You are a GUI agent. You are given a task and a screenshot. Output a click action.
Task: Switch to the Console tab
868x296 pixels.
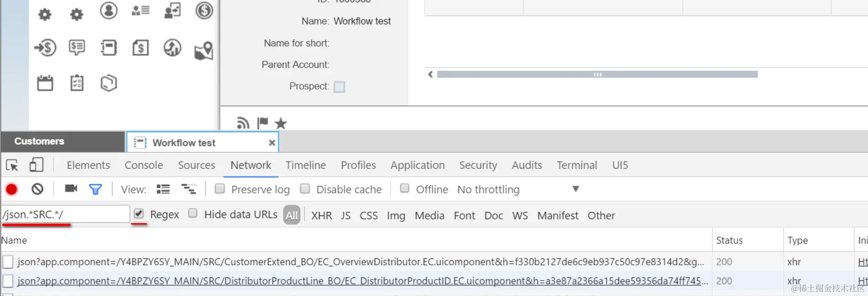[144, 165]
